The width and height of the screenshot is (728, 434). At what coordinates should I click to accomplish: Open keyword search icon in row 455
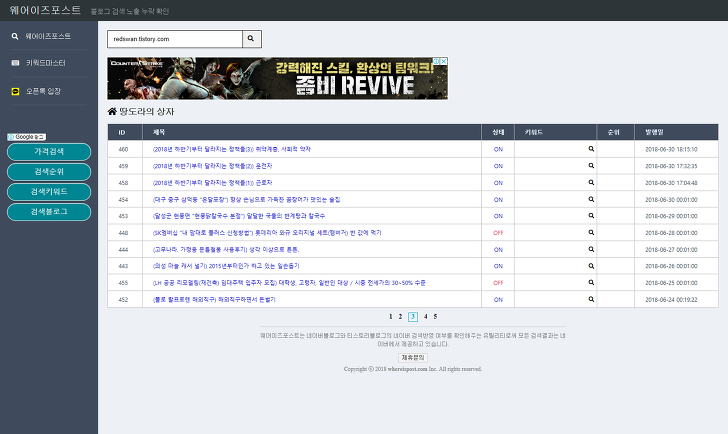tap(591, 282)
